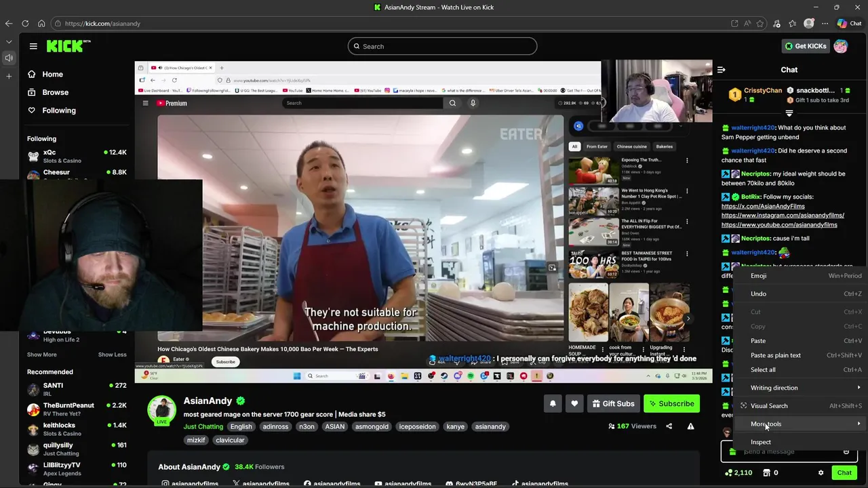868x488 pixels.
Task: Click the English tag
Action: (x=241, y=426)
